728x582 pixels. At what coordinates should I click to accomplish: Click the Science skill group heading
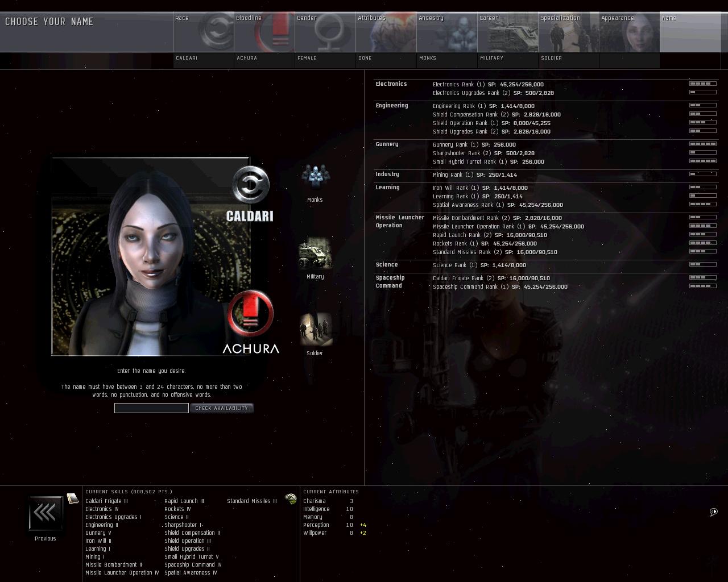point(387,265)
